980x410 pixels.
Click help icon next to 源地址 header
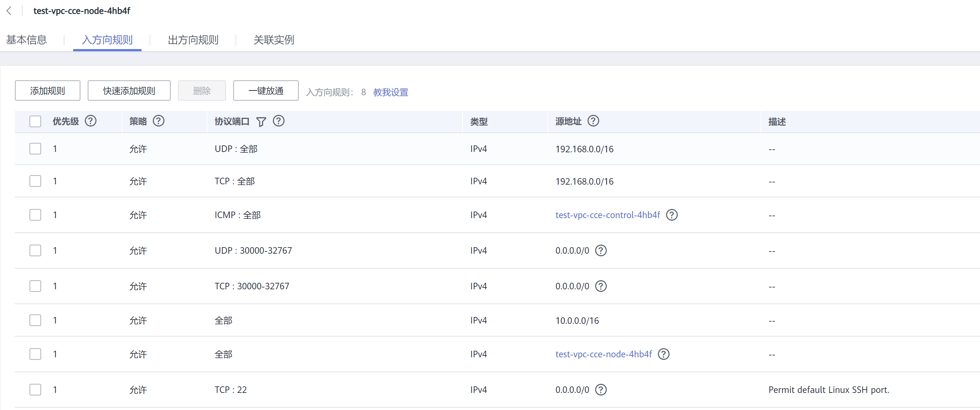pos(593,121)
